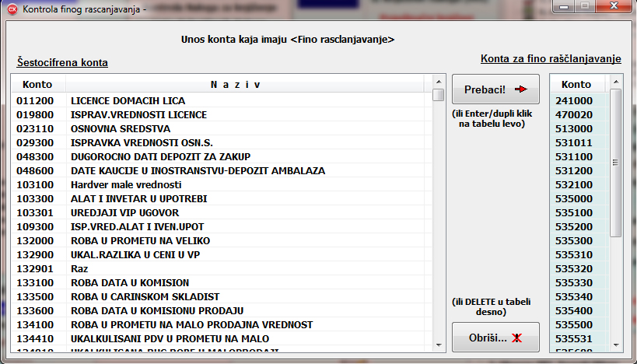Click the Obriši delete button
The width and height of the screenshot is (637, 364).
pyautogui.click(x=495, y=338)
